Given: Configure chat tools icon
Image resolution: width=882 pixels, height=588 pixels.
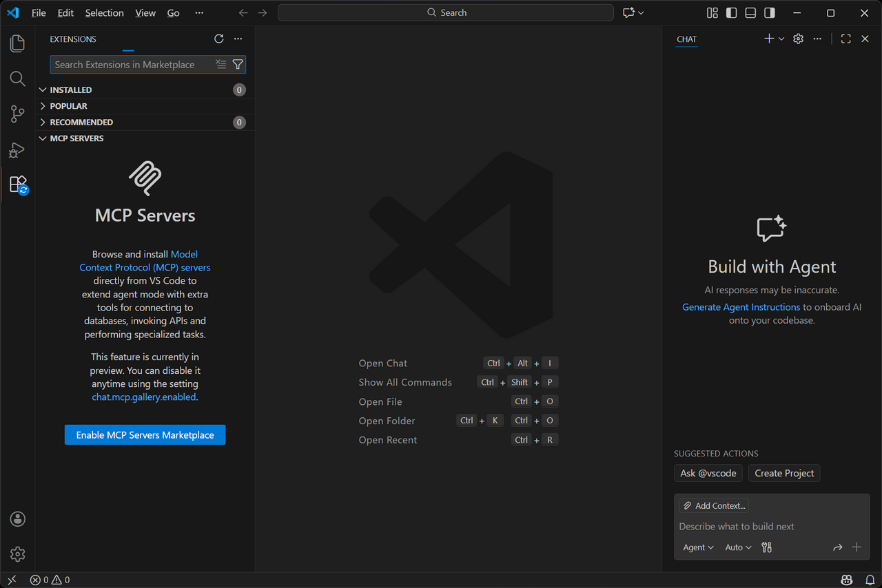Looking at the screenshot, I should pos(767,547).
